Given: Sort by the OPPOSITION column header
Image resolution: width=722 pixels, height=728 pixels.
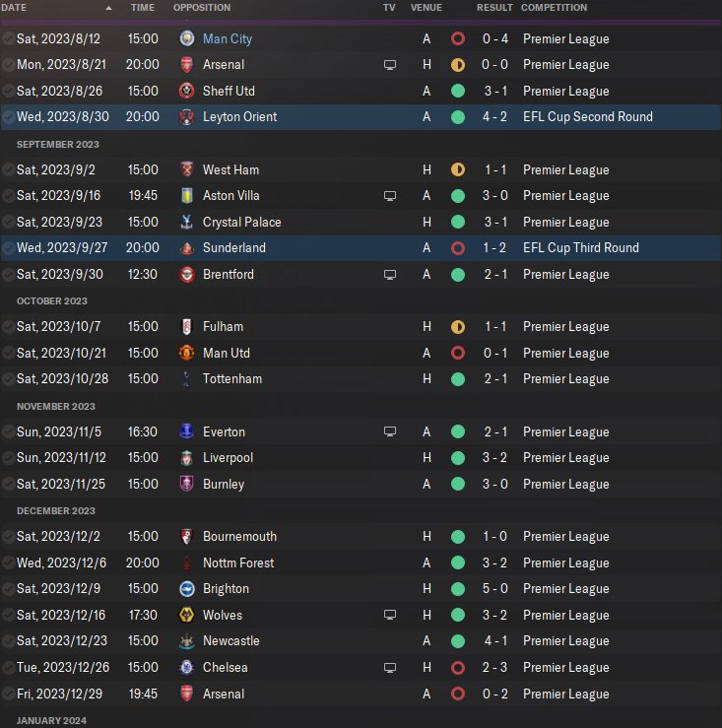Looking at the screenshot, I should coord(202,8).
